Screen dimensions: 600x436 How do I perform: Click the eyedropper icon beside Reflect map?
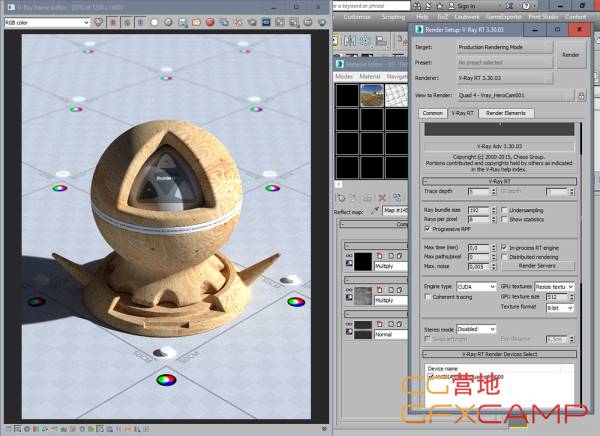click(x=375, y=211)
